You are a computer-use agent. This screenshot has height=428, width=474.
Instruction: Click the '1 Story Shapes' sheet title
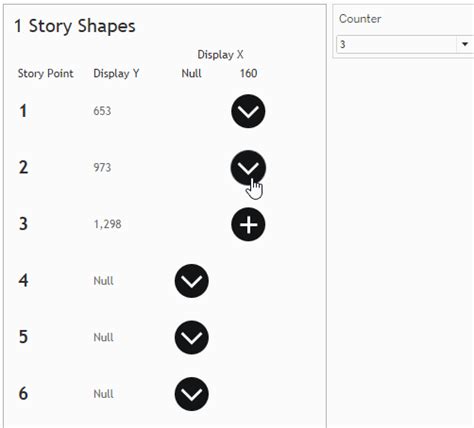[75, 26]
